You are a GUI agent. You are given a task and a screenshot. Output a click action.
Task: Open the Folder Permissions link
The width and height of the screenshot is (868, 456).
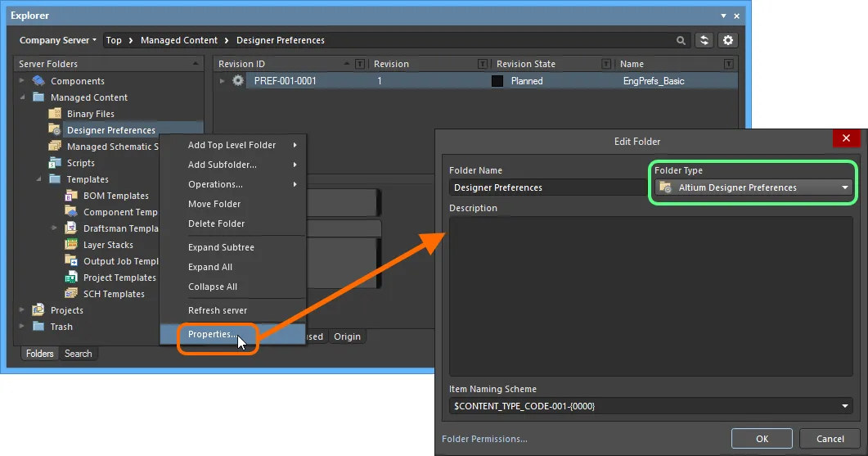point(484,439)
